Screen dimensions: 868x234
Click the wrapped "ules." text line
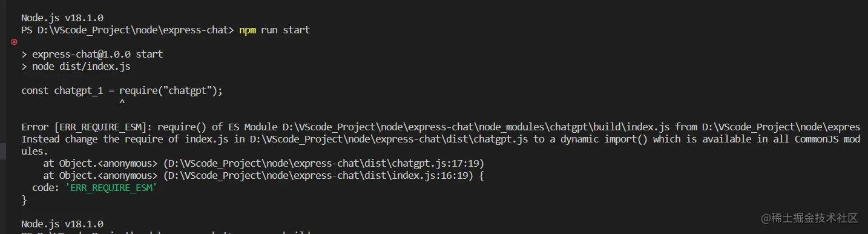coord(35,152)
